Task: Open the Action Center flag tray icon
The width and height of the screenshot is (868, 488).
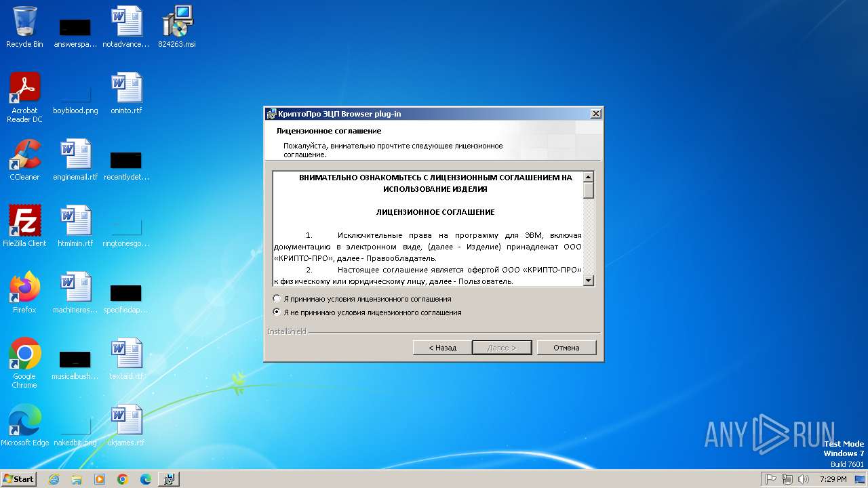Action: pyautogui.click(x=770, y=479)
